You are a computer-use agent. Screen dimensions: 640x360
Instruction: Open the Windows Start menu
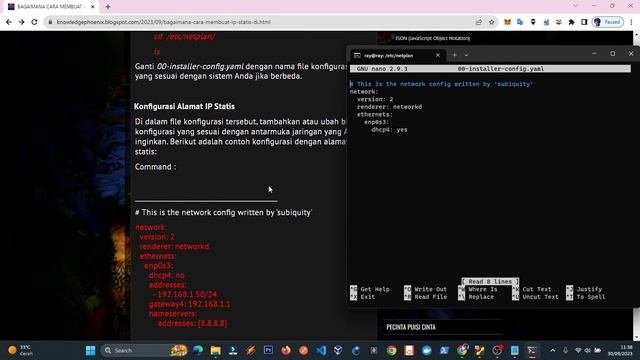[90, 350]
